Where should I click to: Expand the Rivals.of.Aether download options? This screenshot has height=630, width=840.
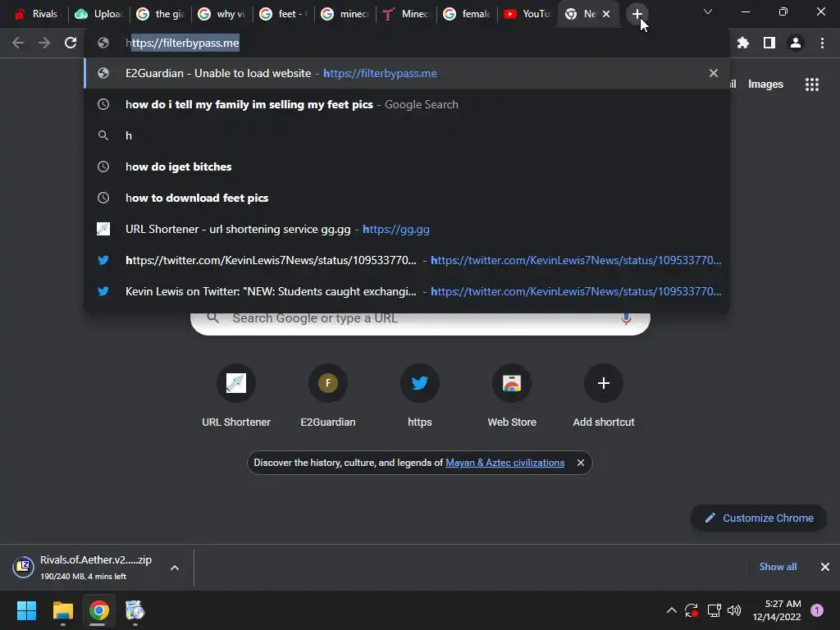[175, 568]
